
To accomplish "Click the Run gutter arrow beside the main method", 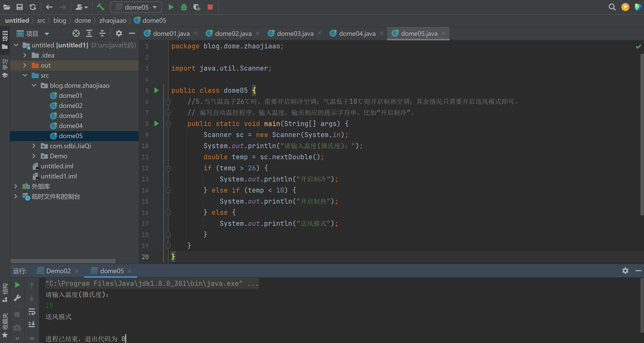I will (x=156, y=123).
